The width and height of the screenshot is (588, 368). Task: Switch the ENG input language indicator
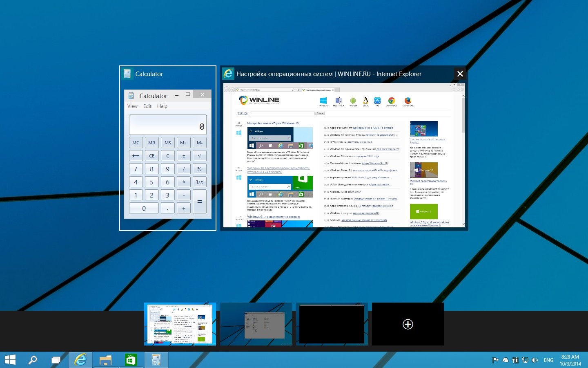pos(548,360)
